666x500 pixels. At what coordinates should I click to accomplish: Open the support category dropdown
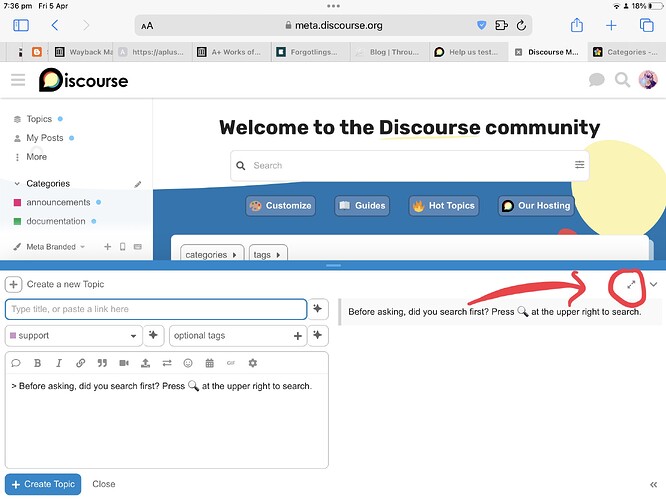click(73, 336)
